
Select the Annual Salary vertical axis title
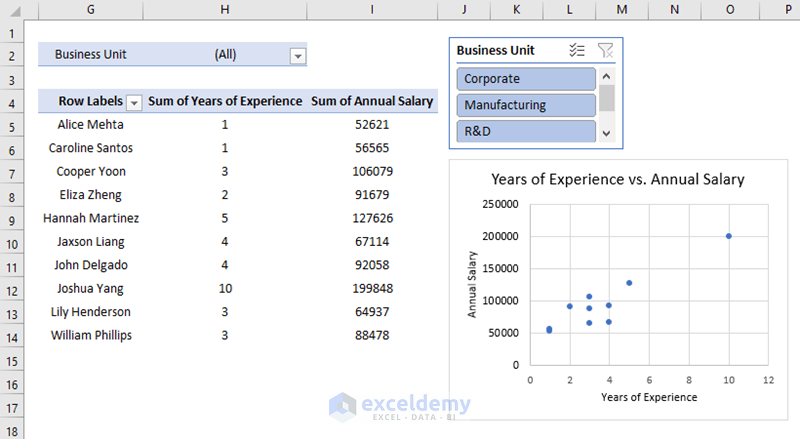472,284
